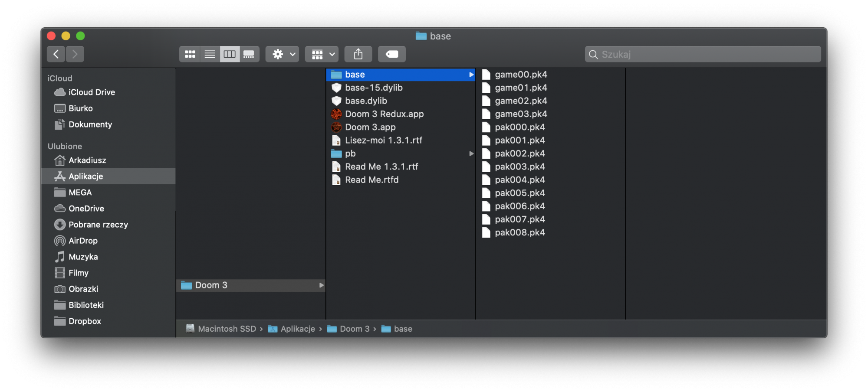868x392 pixels.
Task: Click Aplikacje in the path bar
Action: [x=292, y=329]
